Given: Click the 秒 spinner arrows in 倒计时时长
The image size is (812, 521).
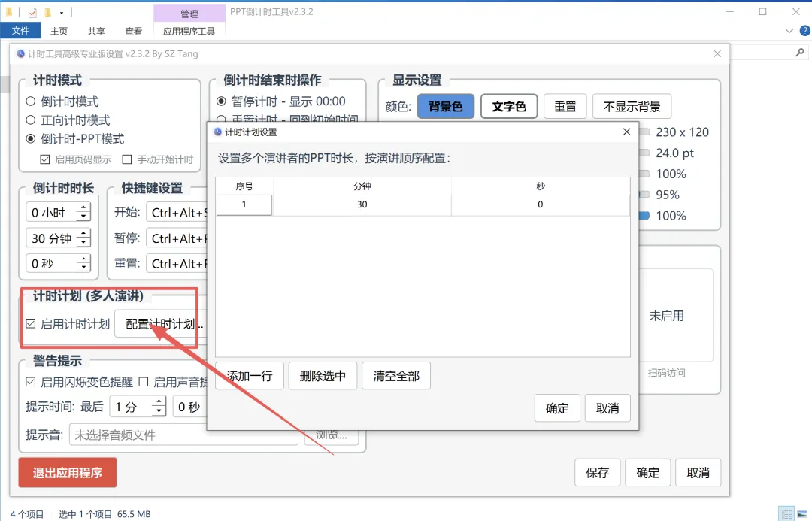Looking at the screenshot, I should (83, 263).
